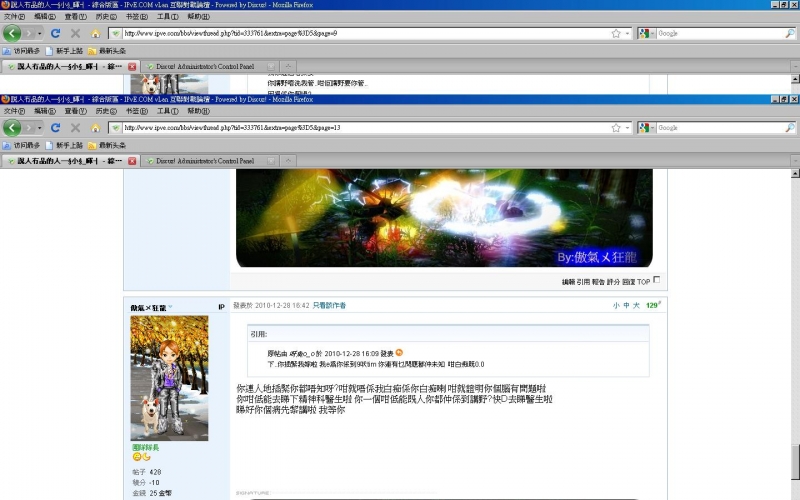The width and height of the screenshot is (800, 500).
Task: Bookmark page with star in upper window
Action: click(616, 33)
